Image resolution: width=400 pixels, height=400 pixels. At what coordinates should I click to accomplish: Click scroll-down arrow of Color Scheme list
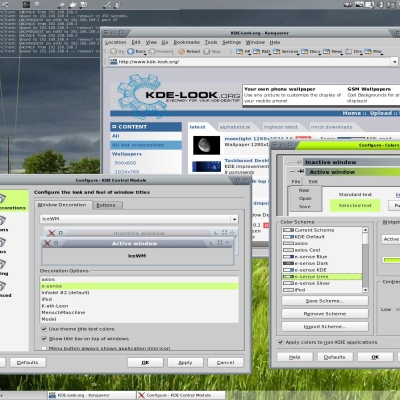[x=365, y=290]
